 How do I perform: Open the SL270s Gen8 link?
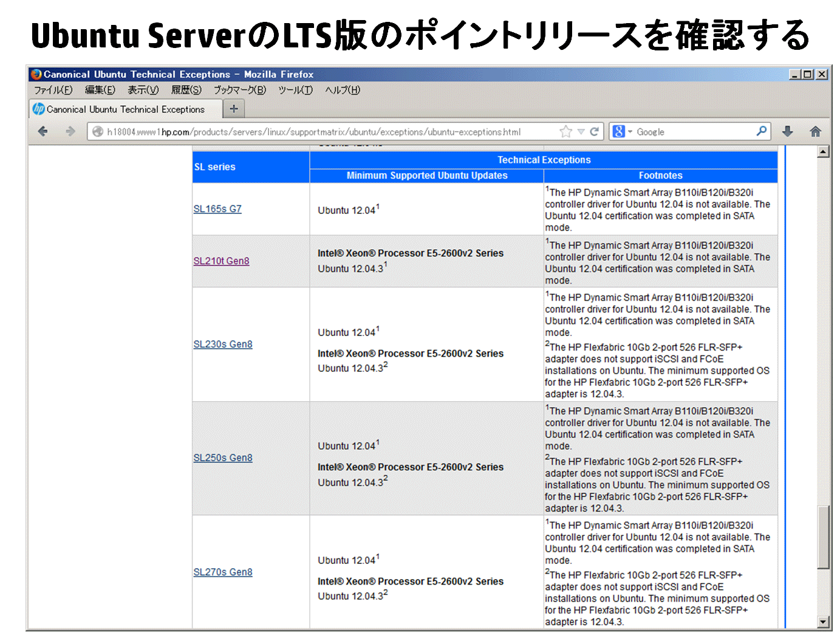tap(223, 572)
